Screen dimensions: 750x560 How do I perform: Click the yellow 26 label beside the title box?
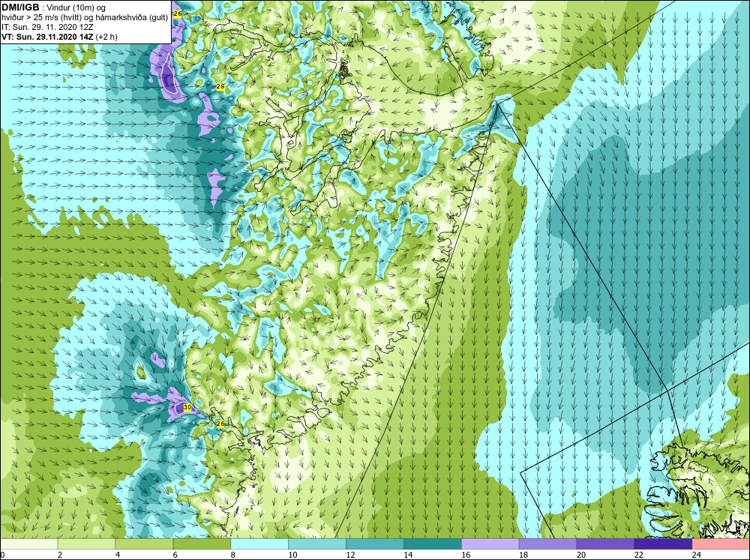pyautogui.click(x=178, y=13)
